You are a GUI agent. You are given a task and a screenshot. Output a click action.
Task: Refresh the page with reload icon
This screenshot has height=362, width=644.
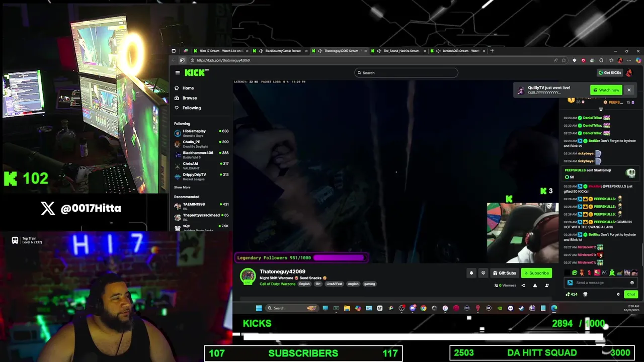[182, 60]
